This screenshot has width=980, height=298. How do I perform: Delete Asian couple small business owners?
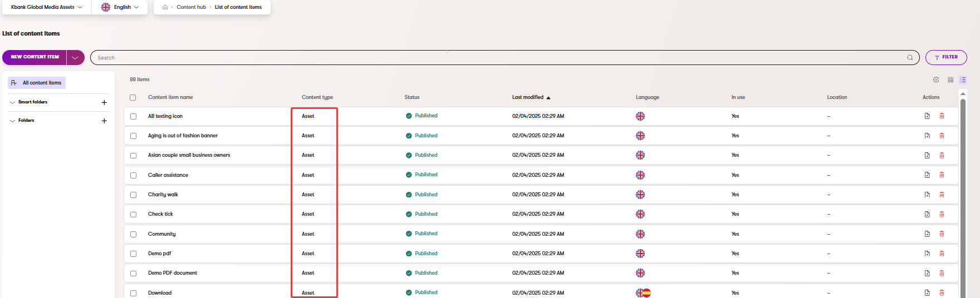click(942, 155)
